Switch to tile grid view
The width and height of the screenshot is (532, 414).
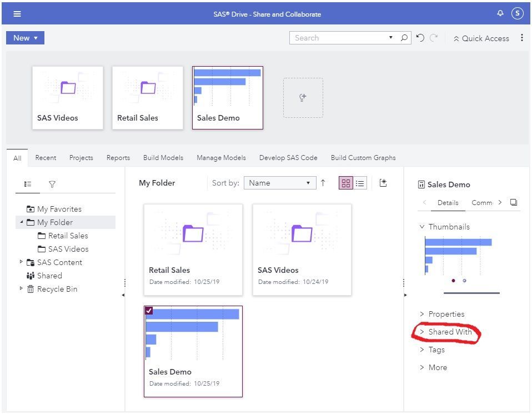pyautogui.click(x=346, y=183)
